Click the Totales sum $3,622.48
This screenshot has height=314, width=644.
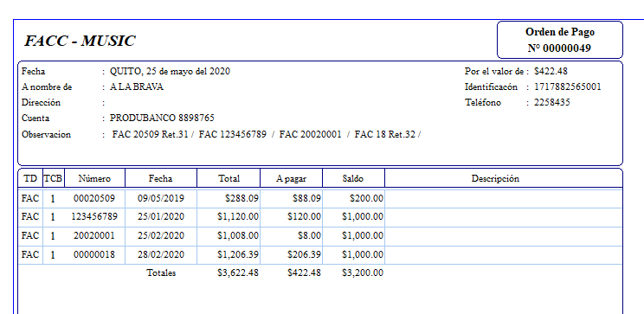(238, 273)
